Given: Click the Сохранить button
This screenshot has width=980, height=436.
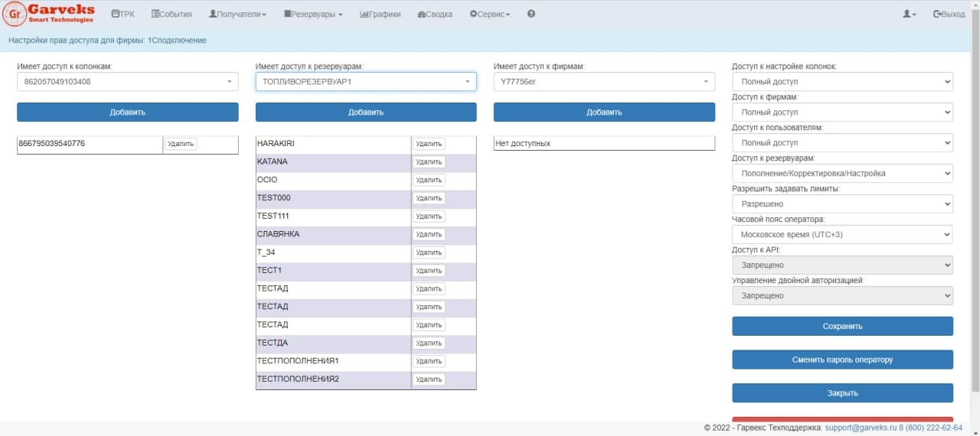Looking at the screenshot, I should click(x=842, y=326).
